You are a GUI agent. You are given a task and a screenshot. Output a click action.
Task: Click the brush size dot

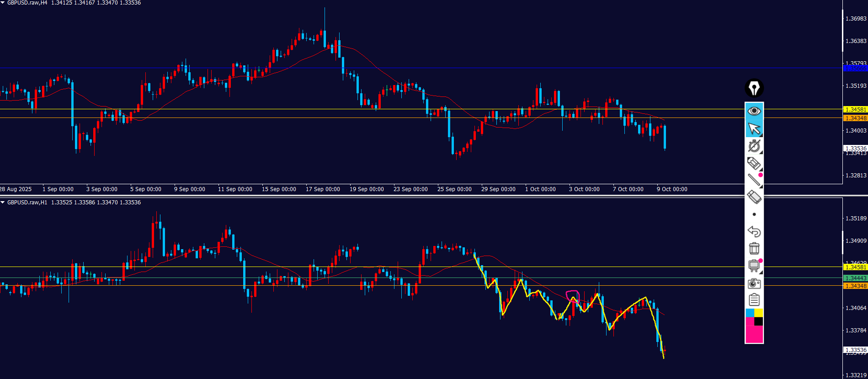pos(754,214)
